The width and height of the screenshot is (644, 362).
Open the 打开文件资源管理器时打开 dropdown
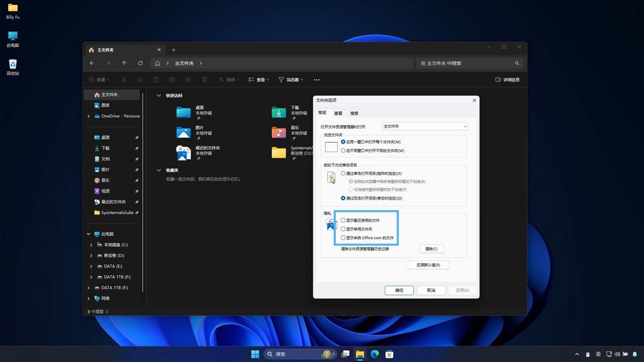pos(424,126)
